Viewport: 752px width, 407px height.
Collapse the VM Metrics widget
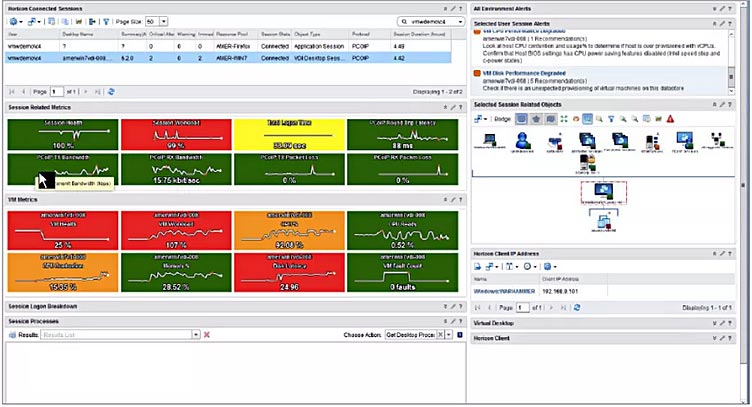pyautogui.click(x=445, y=199)
